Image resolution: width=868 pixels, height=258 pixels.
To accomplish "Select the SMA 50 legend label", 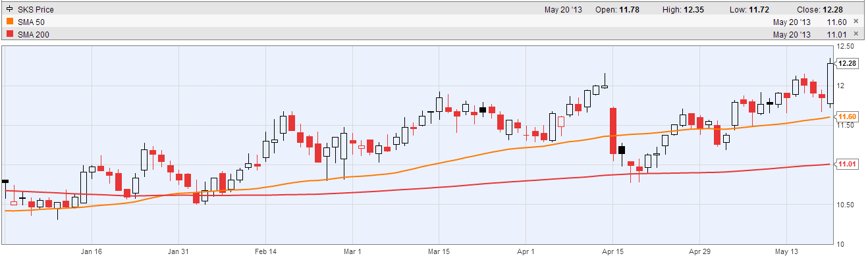I will pos(30,22).
